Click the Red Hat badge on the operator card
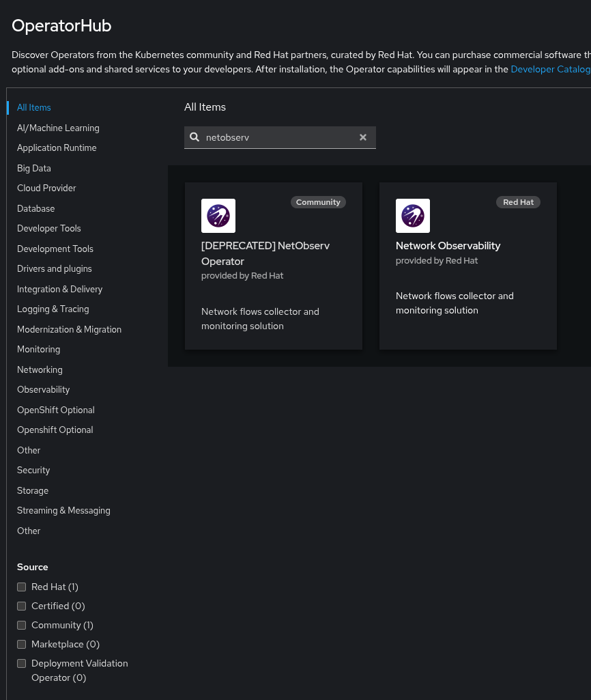 tap(518, 202)
